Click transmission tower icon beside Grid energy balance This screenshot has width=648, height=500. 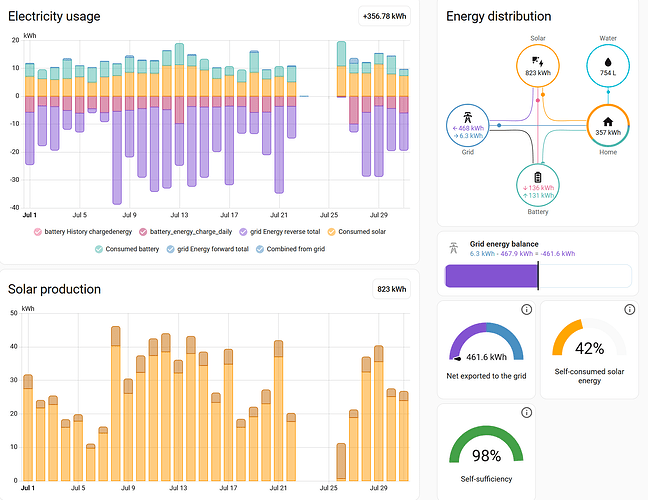click(454, 248)
